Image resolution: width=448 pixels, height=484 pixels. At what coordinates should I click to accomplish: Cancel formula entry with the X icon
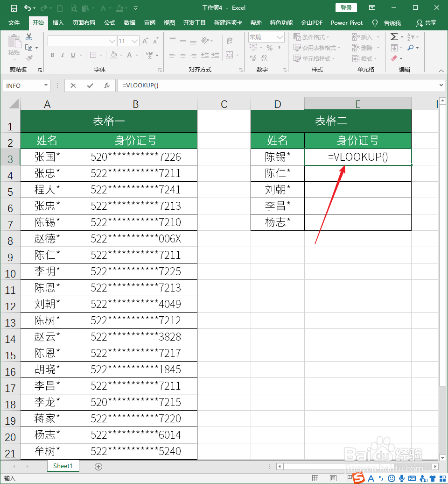[x=73, y=85]
